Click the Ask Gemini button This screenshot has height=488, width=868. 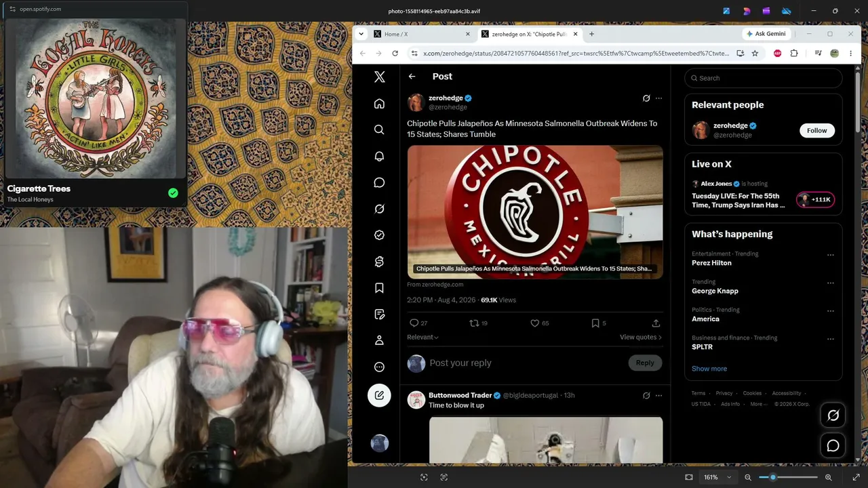[x=766, y=34]
